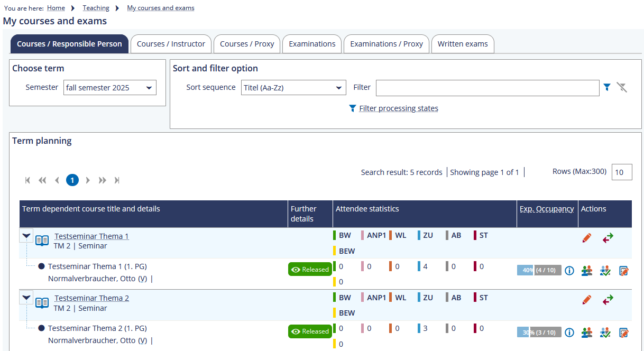Image resolution: width=644 pixels, height=351 pixels.
Task: Click into the Filter text field
Action: pos(487,88)
